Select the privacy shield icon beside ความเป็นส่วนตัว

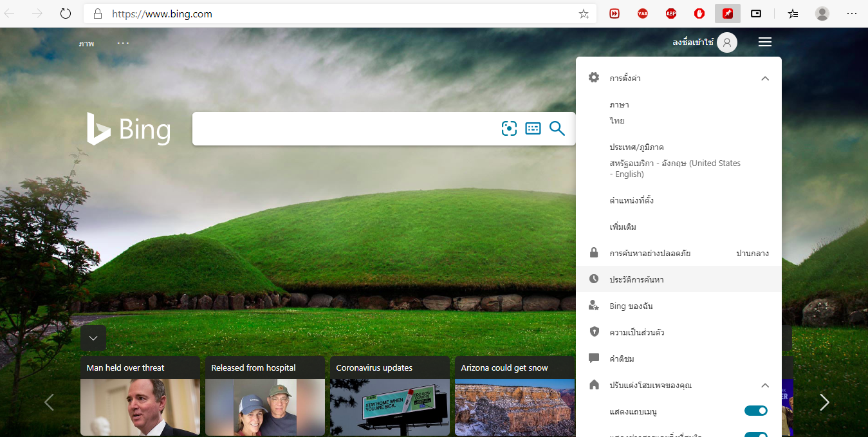tap(593, 331)
